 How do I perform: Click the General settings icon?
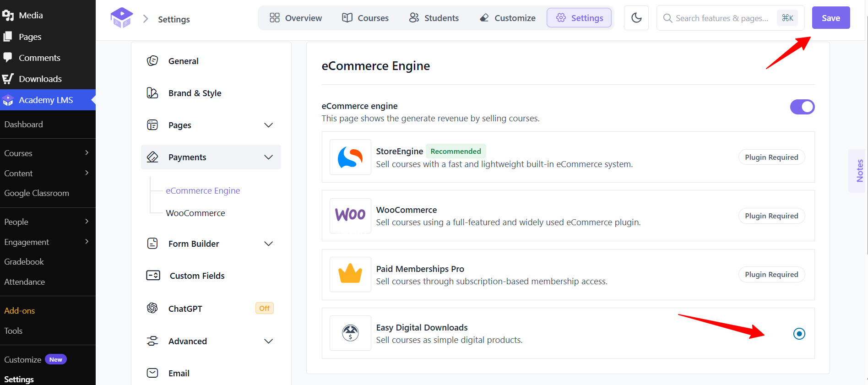(152, 61)
